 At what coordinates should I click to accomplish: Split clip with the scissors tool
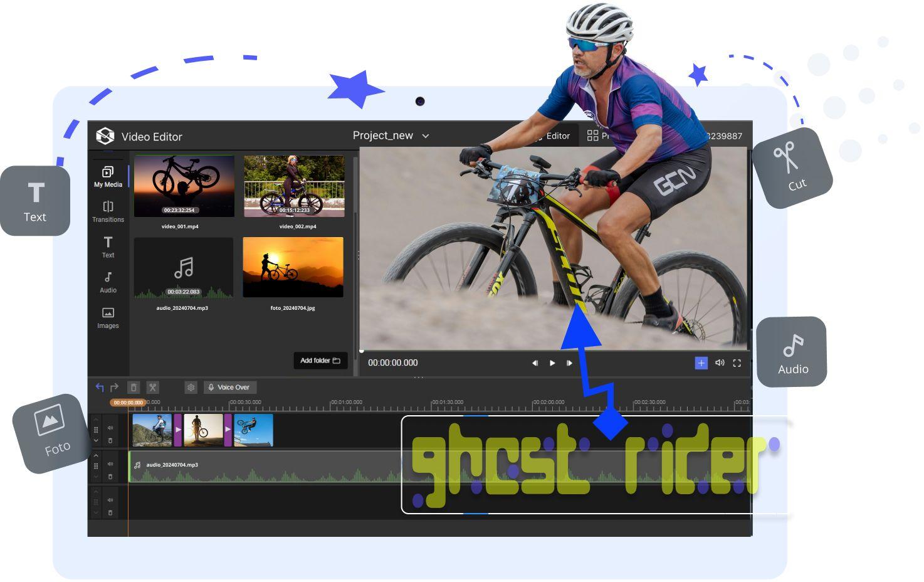(152, 388)
